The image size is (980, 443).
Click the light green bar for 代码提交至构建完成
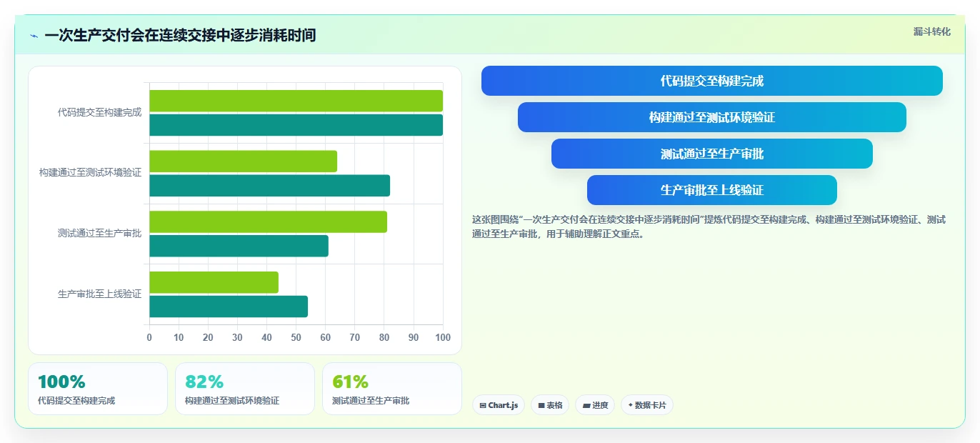(x=296, y=101)
